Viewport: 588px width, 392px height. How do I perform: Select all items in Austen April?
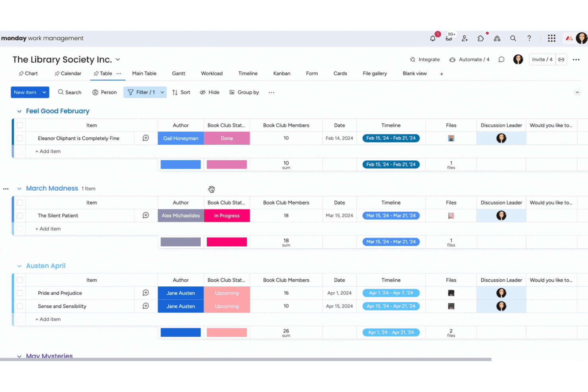19,280
